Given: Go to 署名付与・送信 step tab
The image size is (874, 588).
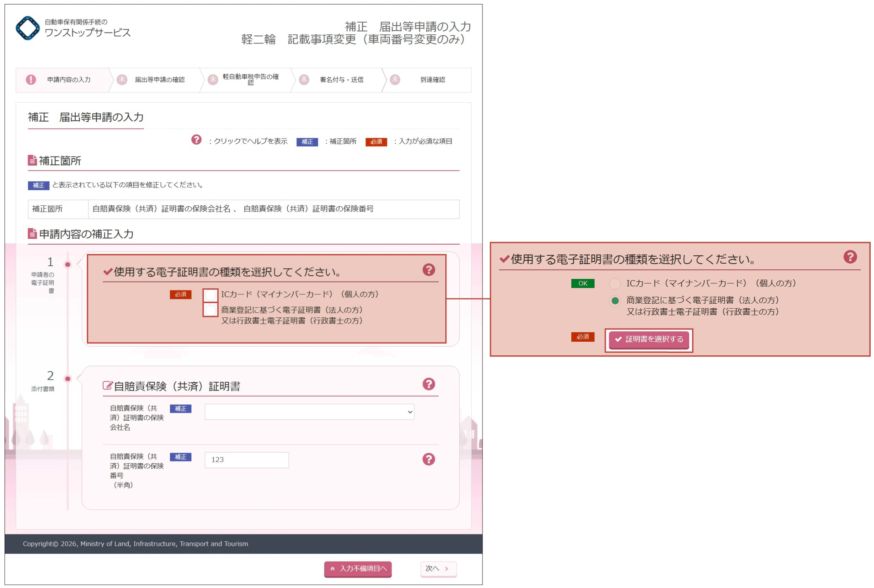Looking at the screenshot, I should (341, 80).
